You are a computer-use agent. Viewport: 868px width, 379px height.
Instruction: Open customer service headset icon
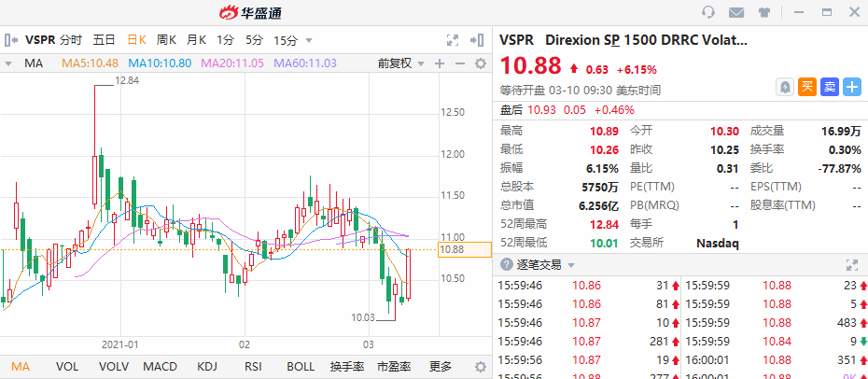(707, 12)
